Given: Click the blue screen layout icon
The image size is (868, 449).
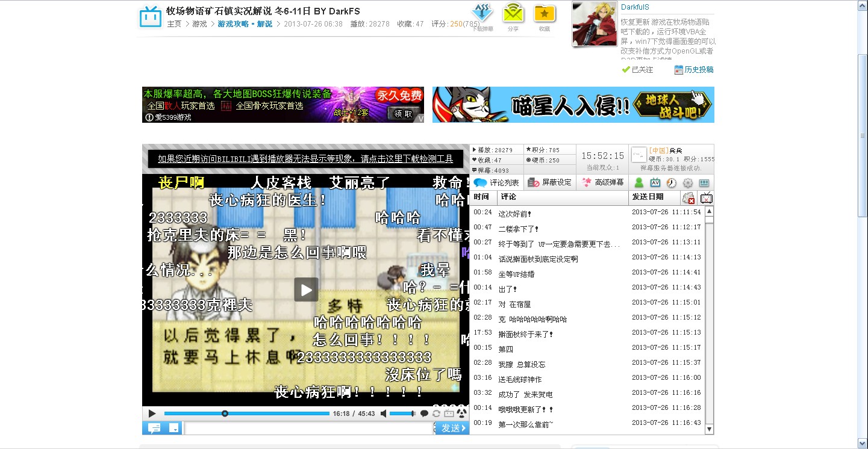Looking at the screenshot, I should (704, 183).
